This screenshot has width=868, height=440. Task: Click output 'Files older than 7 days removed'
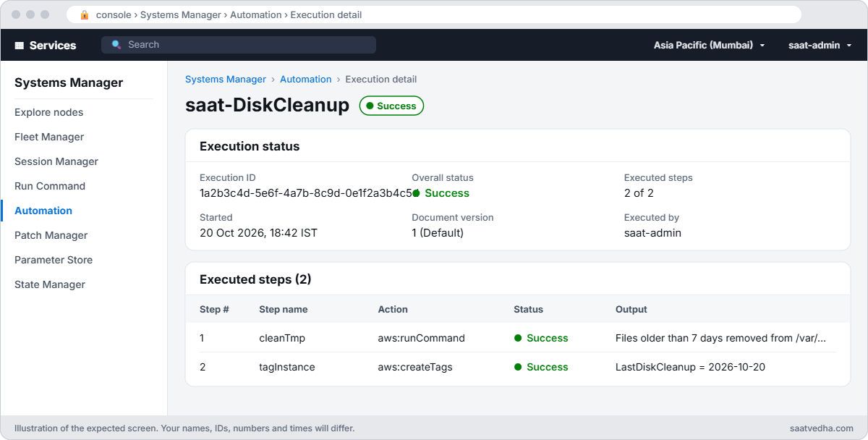pyautogui.click(x=720, y=338)
